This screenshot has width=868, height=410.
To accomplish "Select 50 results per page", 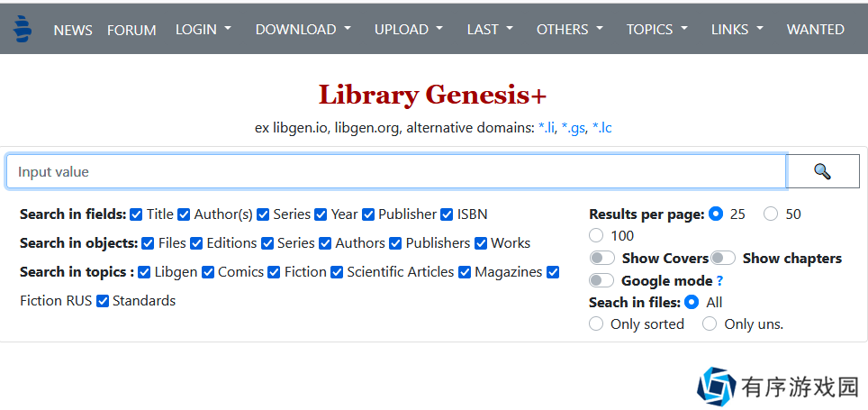I will pyautogui.click(x=771, y=214).
